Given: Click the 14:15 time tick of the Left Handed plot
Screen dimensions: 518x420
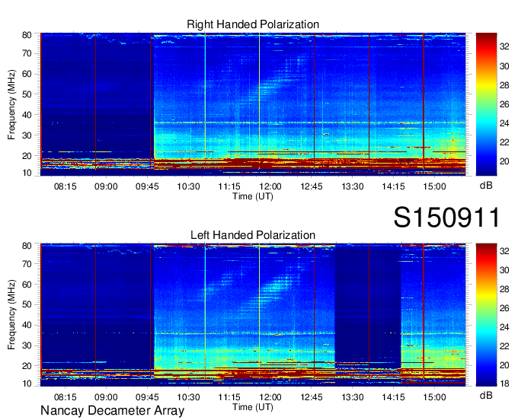Looking at the screenshot, I should click(393, 397).
